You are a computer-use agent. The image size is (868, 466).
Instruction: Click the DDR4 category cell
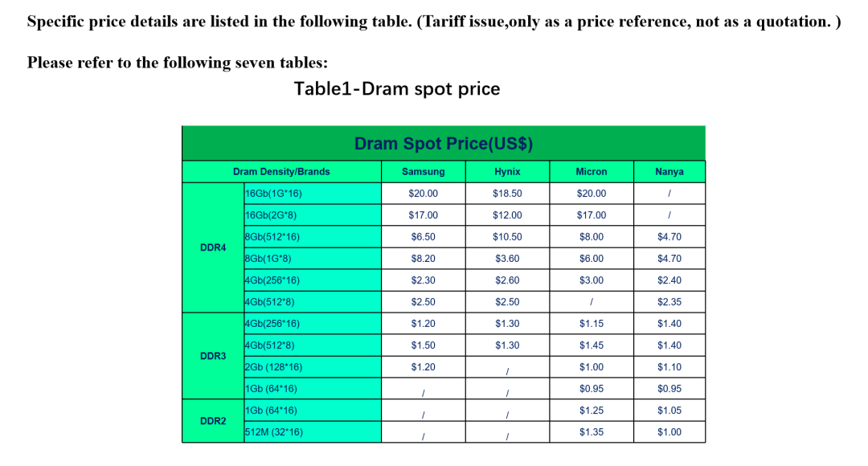pyautogui.click(x=213, y=247)
